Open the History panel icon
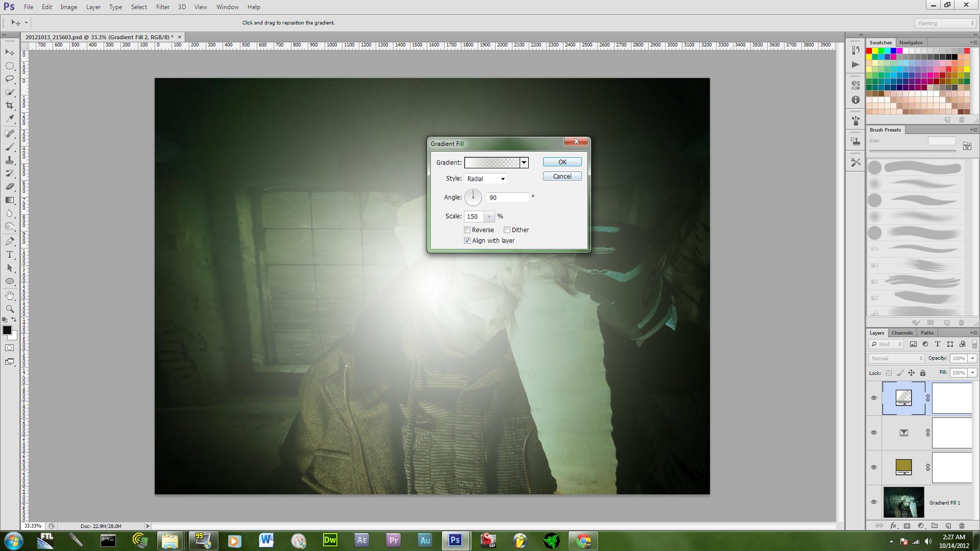This screenshot has height=551, width=980. click(x=856, y=50)
